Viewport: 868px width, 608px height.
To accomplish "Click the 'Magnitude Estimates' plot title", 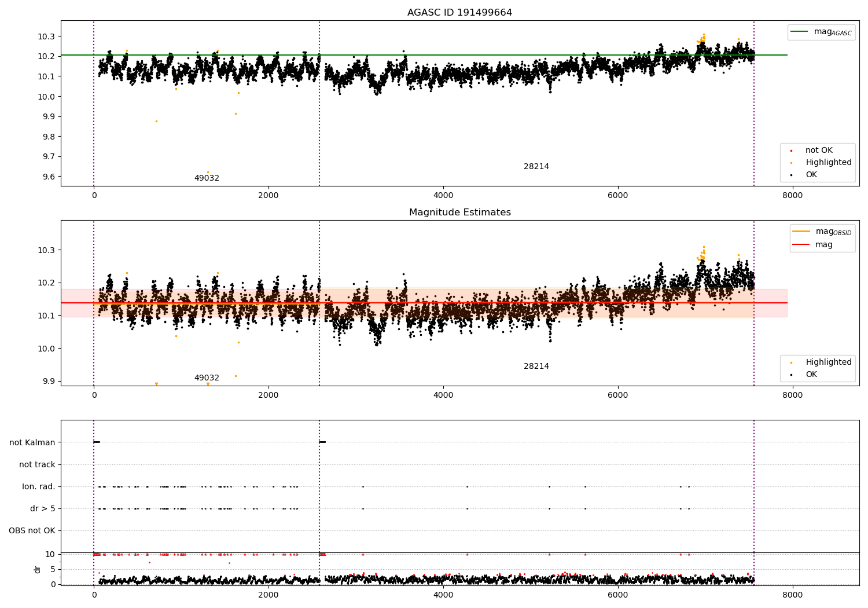I will [x=459, y=213].
